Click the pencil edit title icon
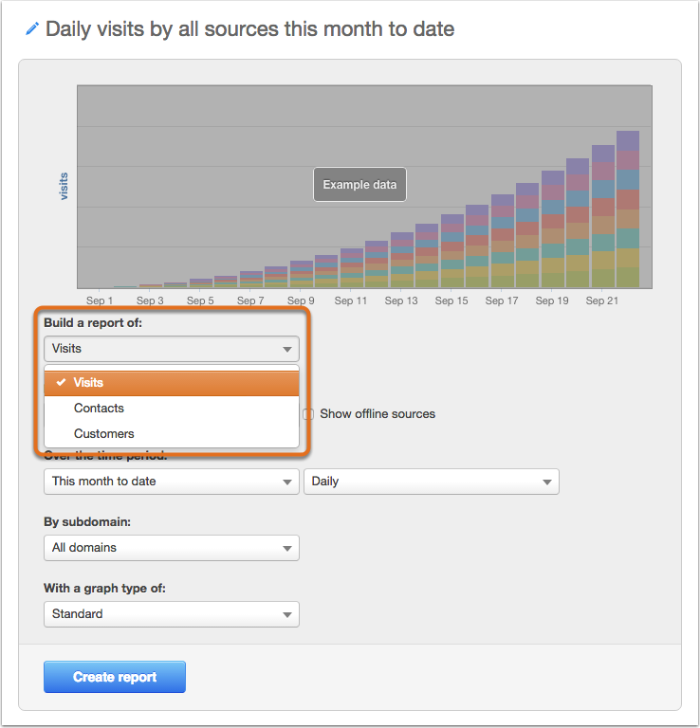The width and height of the screenshot is (700, 728). [31, 28]
